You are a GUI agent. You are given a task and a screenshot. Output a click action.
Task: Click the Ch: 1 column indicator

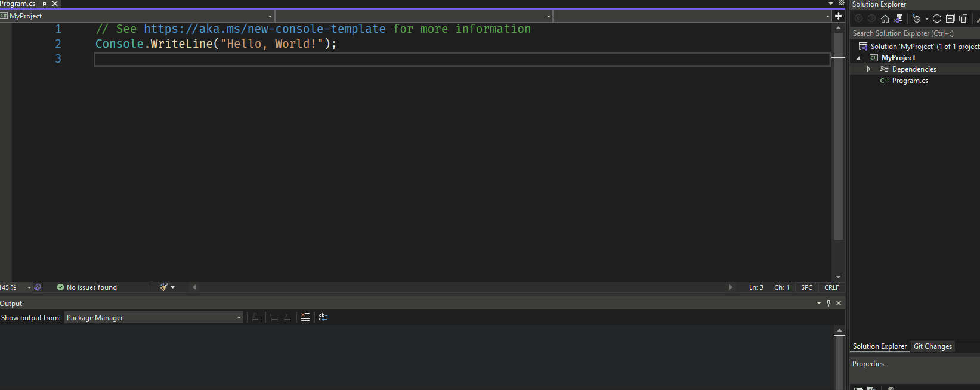pos(782,287)
